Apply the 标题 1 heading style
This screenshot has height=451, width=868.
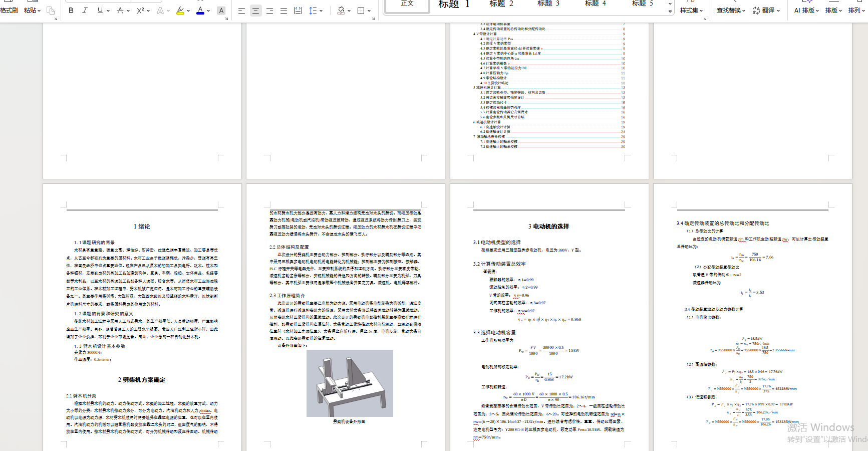point(454,4)
